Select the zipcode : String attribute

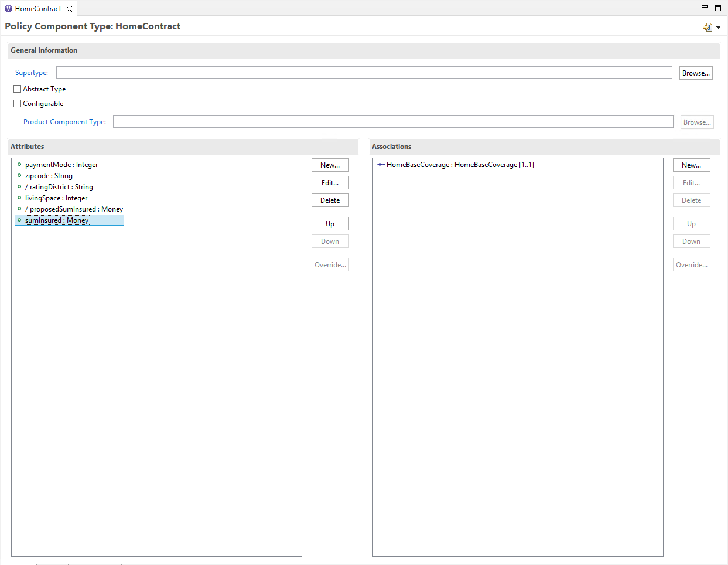pyautogui.click(x=49, y=176)
